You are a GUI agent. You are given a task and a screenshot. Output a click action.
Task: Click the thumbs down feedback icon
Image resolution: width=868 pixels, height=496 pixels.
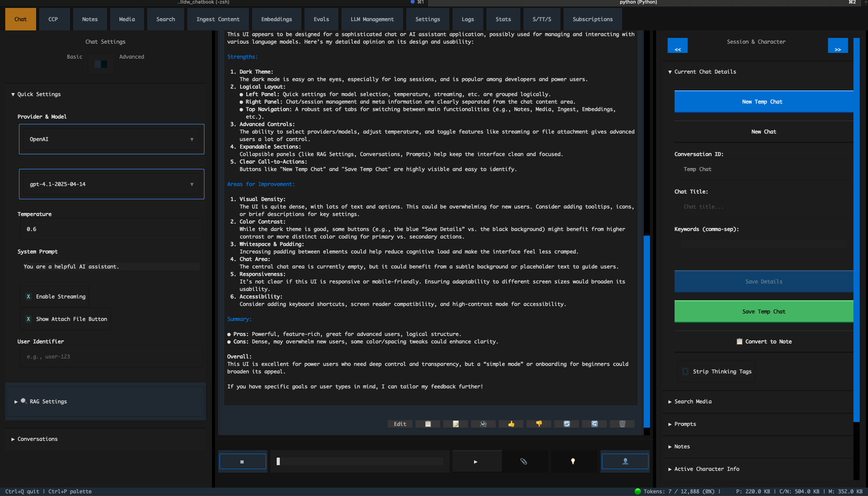539,424
